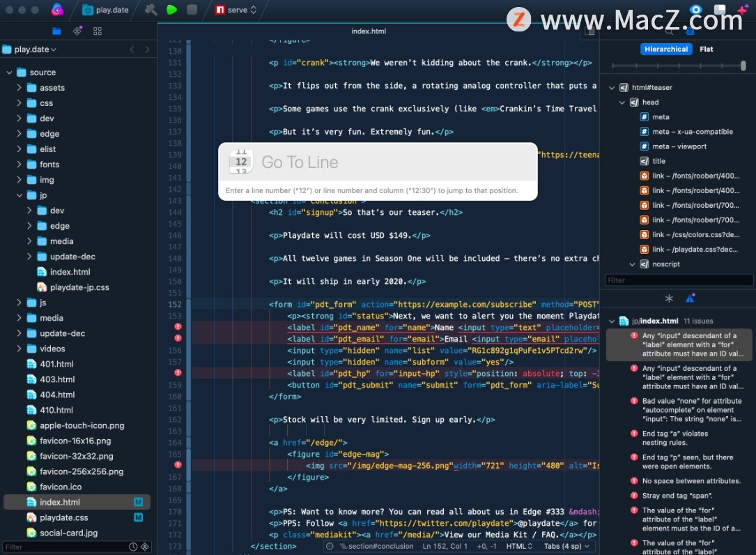Select Stray end tag span issue

[677, 496]
